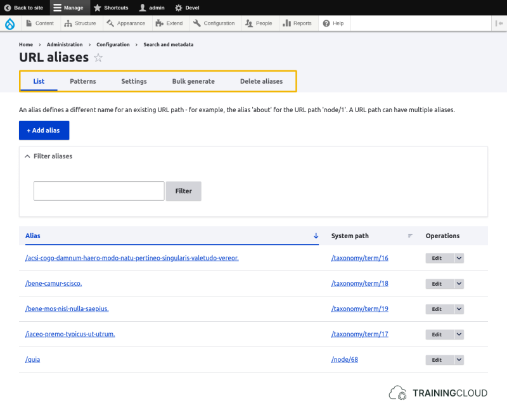Click the System path column header
Viewport: 507px width, 420px height.
coord(350,236)
